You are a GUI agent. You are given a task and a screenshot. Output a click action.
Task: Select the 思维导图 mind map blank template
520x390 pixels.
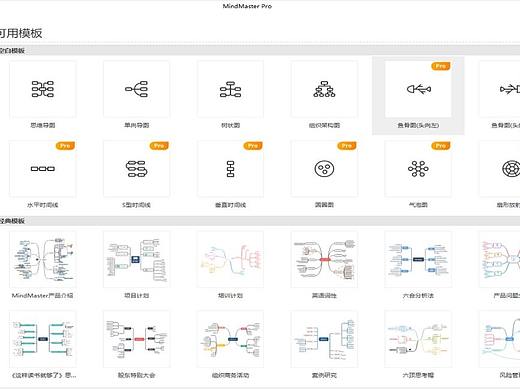click(43, 89)
